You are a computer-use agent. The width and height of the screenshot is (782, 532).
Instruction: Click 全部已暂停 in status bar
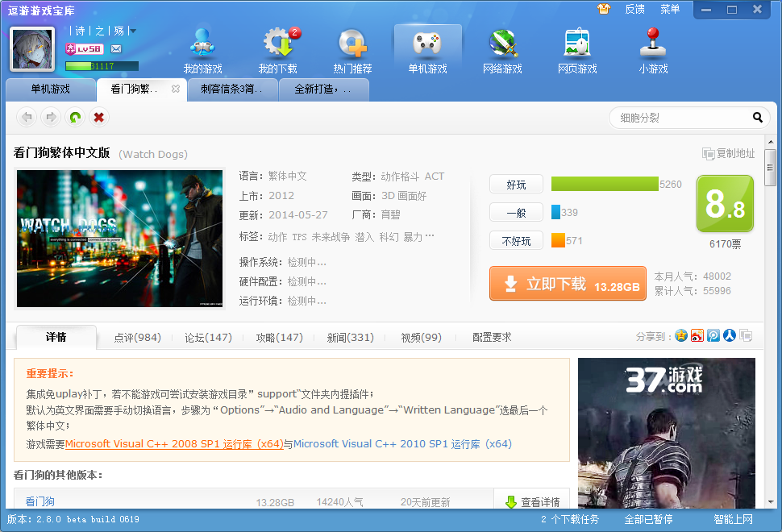648,520
